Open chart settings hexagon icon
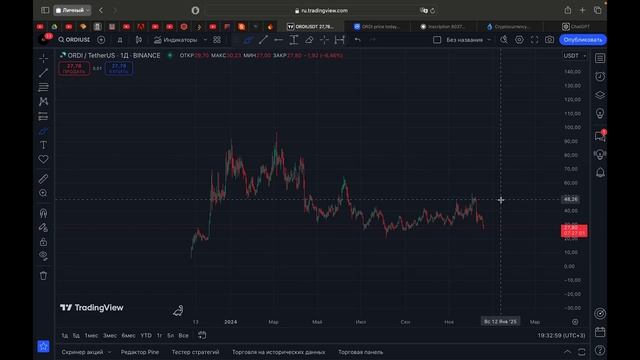This screenshot has width=640, height=360. [x=519, y=40]
